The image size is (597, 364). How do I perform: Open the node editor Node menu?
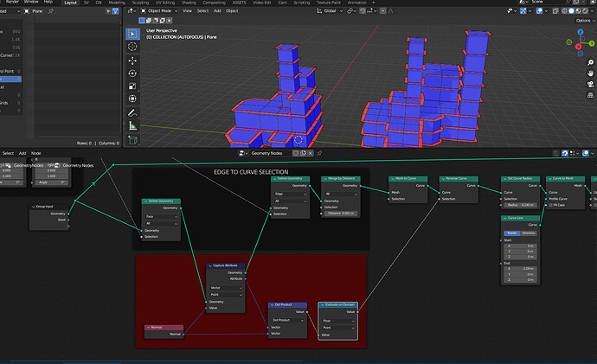[35, 153]
